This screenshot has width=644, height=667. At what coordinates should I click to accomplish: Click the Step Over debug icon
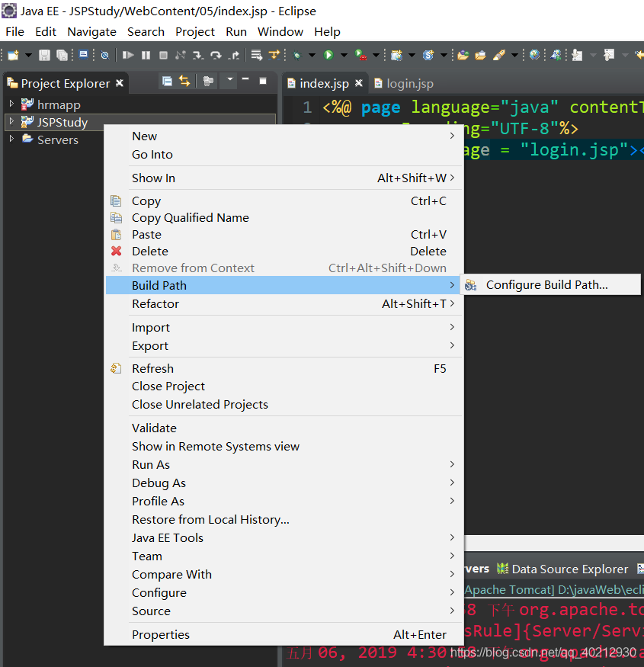[x=216, y=55]
